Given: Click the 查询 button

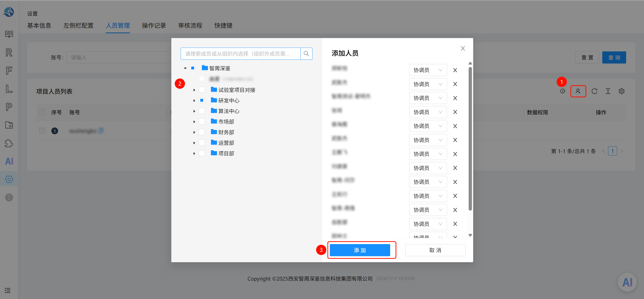Looking at the screenshot, I should (x=614, y=57).
